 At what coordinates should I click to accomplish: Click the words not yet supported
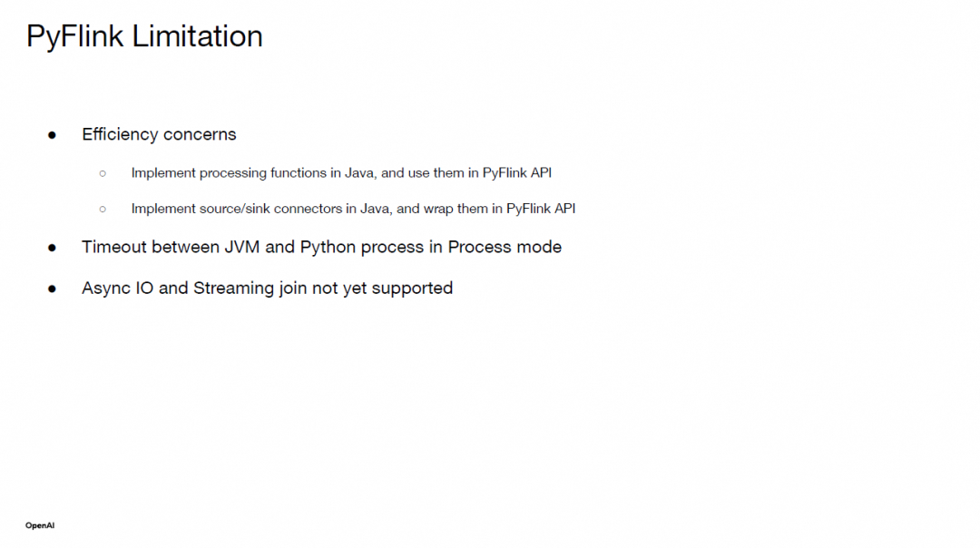[x=382, y=288]
